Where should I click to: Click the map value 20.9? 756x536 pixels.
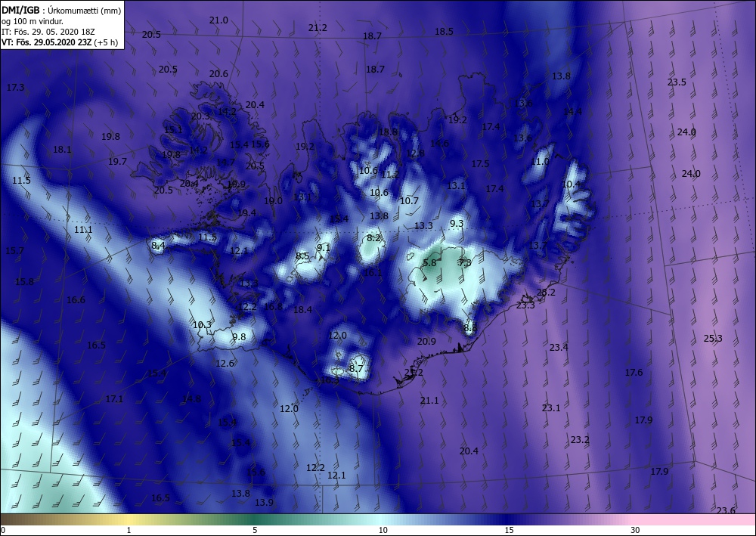426,341
